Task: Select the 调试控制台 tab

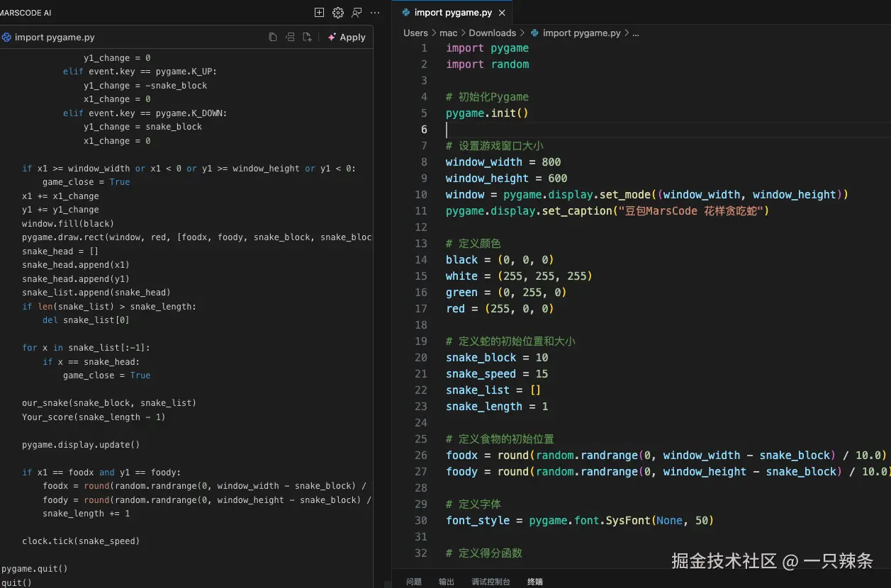Action: [491, 582]
